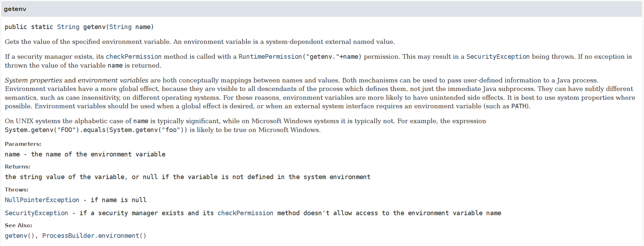Click SecurityException link under Throws
The height and width of the screenshot is (246, 644).
click(36, 213)
